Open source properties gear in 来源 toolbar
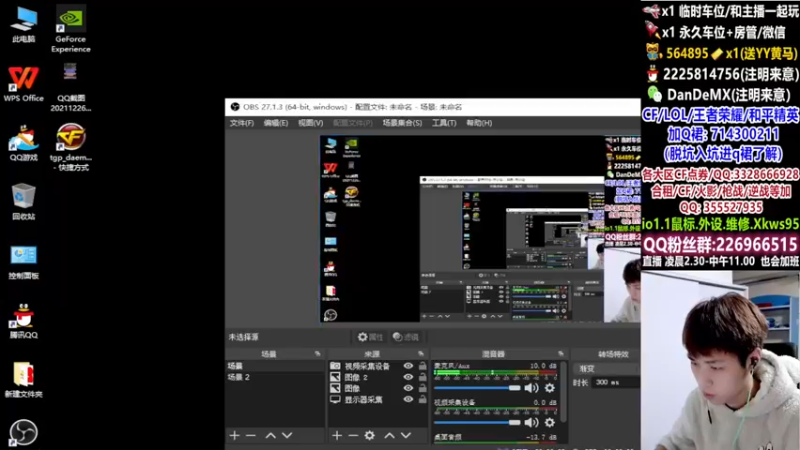 [369, 435]
